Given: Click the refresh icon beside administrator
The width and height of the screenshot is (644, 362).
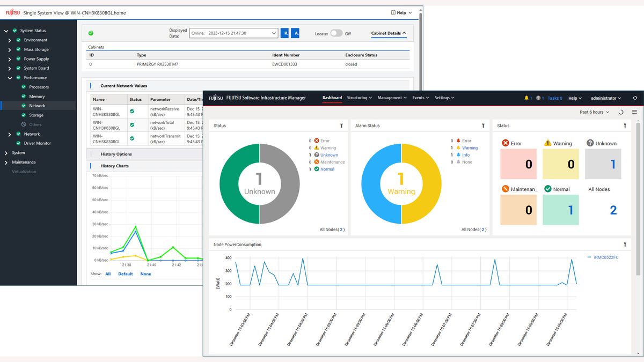Looking at the screenshot, I should [x=635, y=98].
